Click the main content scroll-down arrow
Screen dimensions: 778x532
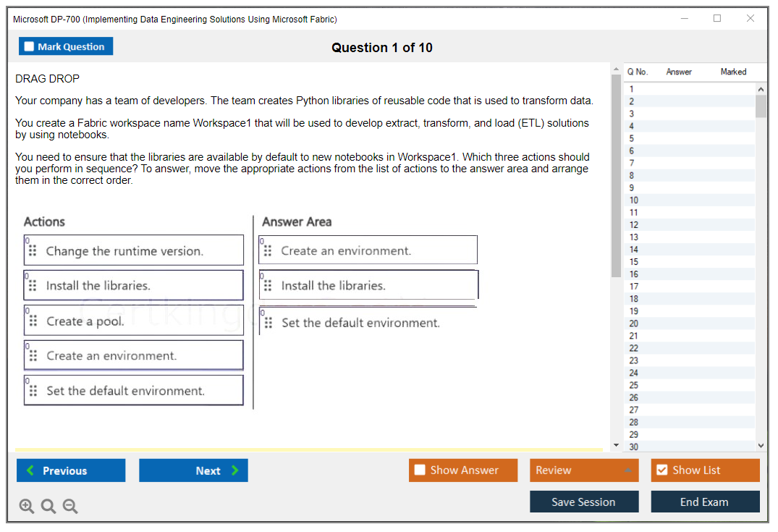click(x=615, y=444)
